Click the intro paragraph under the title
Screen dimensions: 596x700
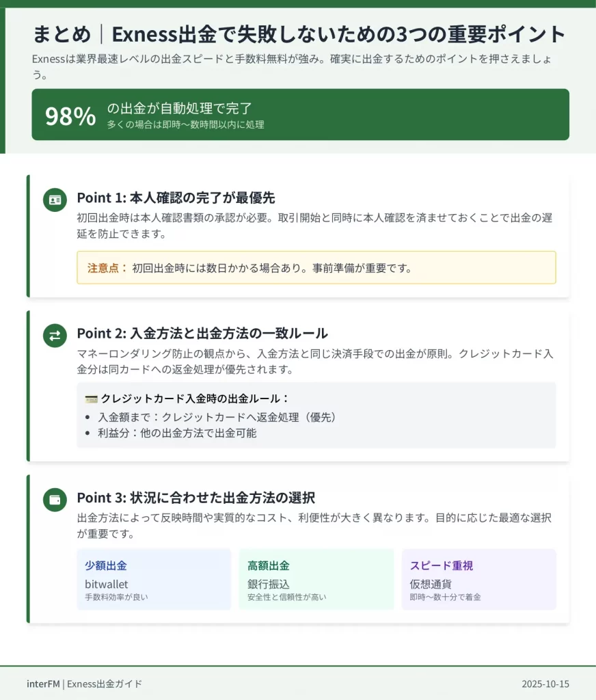[287, 66]
